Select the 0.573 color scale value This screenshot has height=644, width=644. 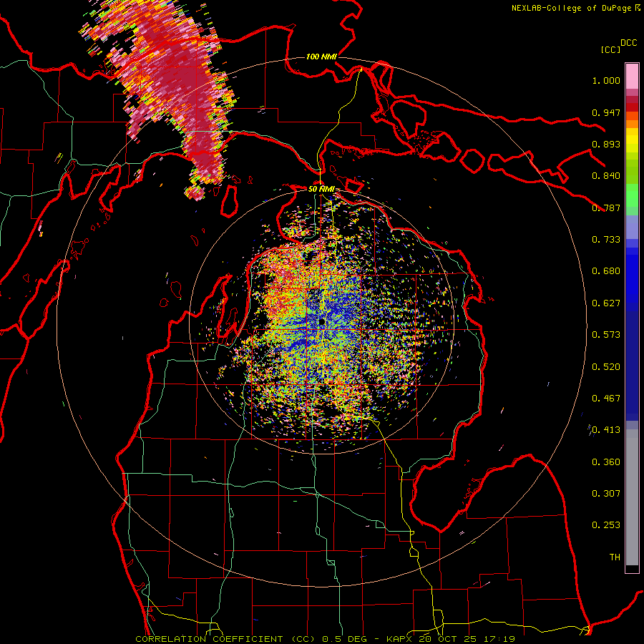[x=606, y=335]
